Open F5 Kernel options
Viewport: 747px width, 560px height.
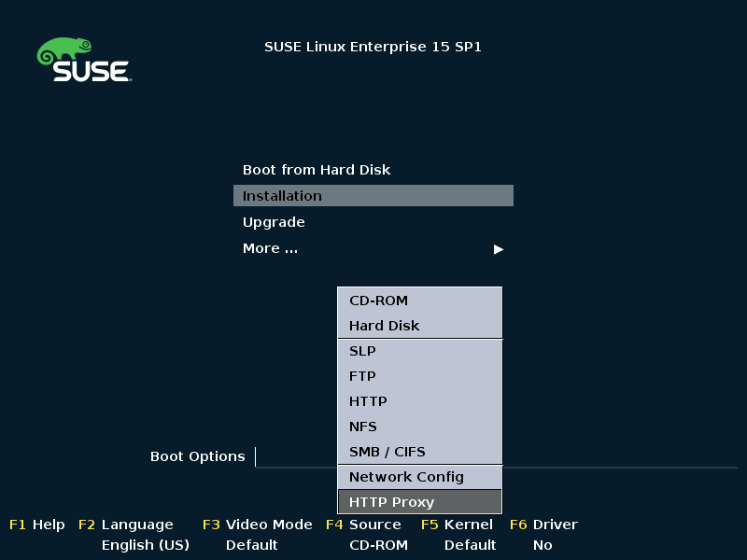457,525
